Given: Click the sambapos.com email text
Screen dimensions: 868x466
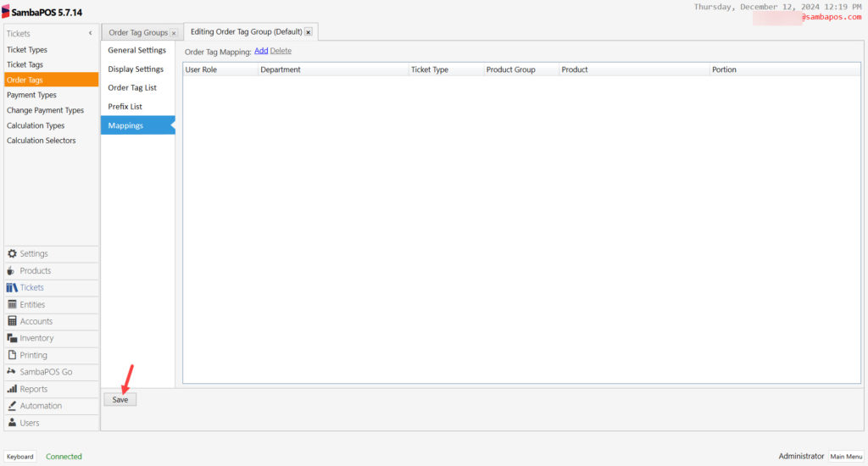Looking at the screenshot, I should click(831, 17).
